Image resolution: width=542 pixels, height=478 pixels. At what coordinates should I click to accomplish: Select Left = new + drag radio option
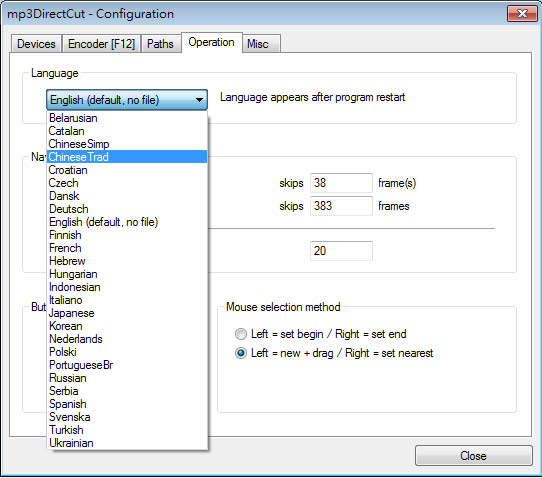pyautogui.click(x=241, y=353)
